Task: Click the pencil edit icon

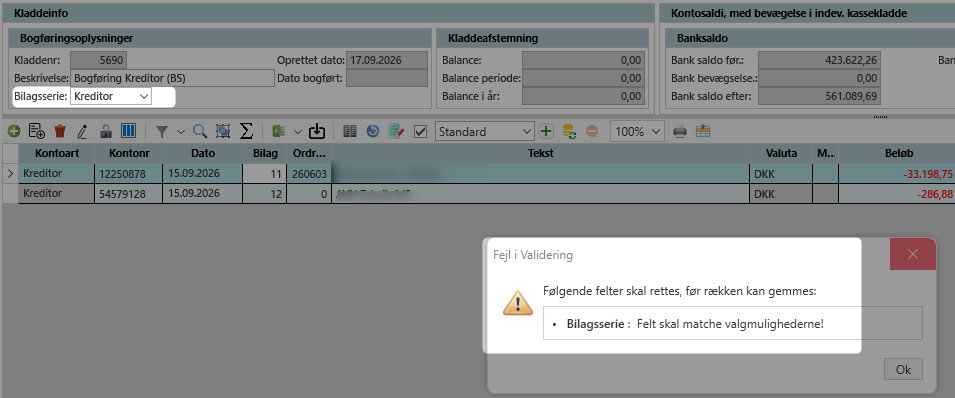Action: click(x=83, y=131)
